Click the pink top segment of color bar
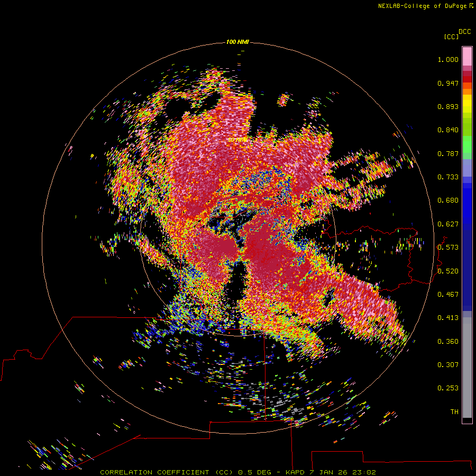Viewport: 476px width, 476px height. (467, 57)
